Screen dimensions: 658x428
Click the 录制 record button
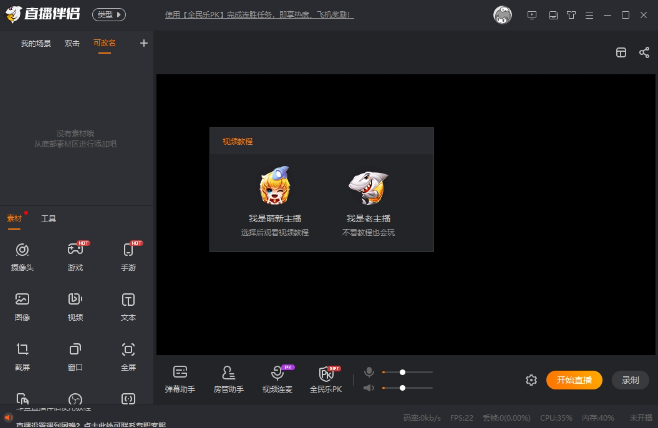tap(630, 380)
